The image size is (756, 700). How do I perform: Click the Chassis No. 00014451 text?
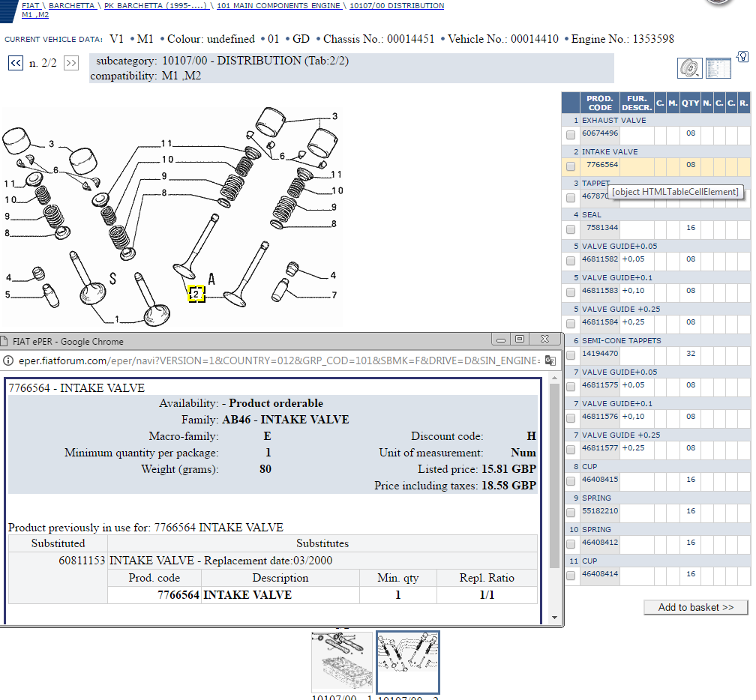(x=379, y=39)
